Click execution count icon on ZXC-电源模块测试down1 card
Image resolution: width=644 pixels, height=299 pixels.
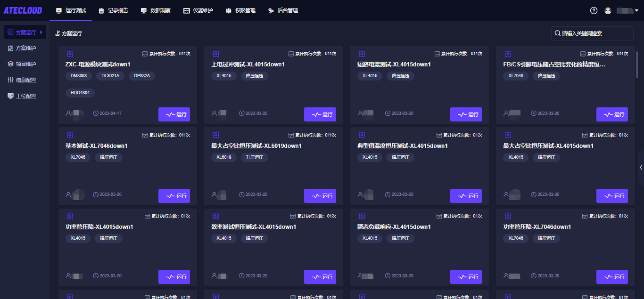(145, 54)
